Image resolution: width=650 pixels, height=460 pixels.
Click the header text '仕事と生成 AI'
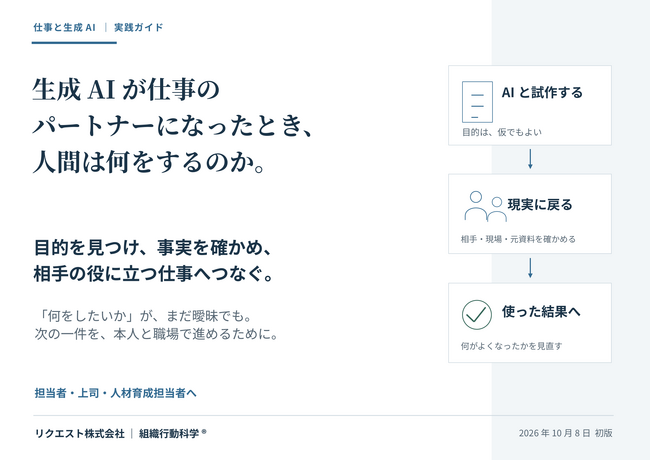[x=64, y=28]
